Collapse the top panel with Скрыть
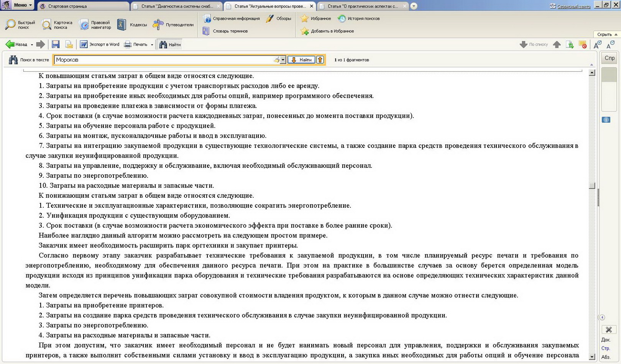 point(607,34)
